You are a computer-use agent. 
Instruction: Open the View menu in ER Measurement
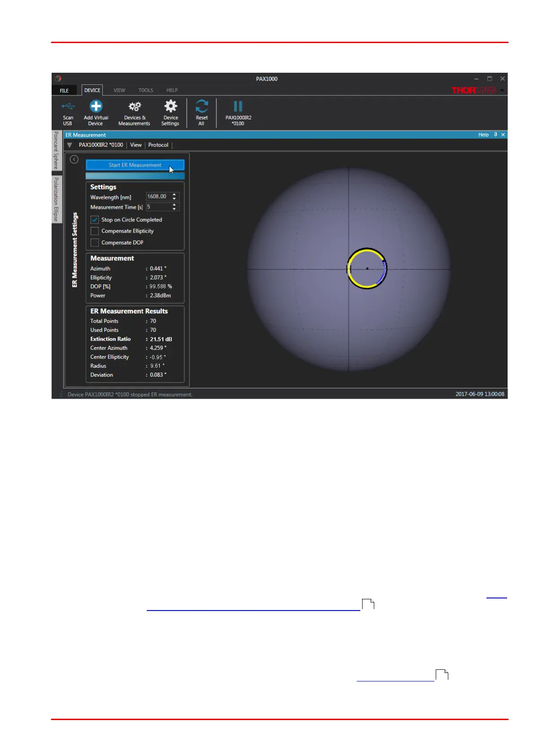pyautogui.click(x=136, y=145)
